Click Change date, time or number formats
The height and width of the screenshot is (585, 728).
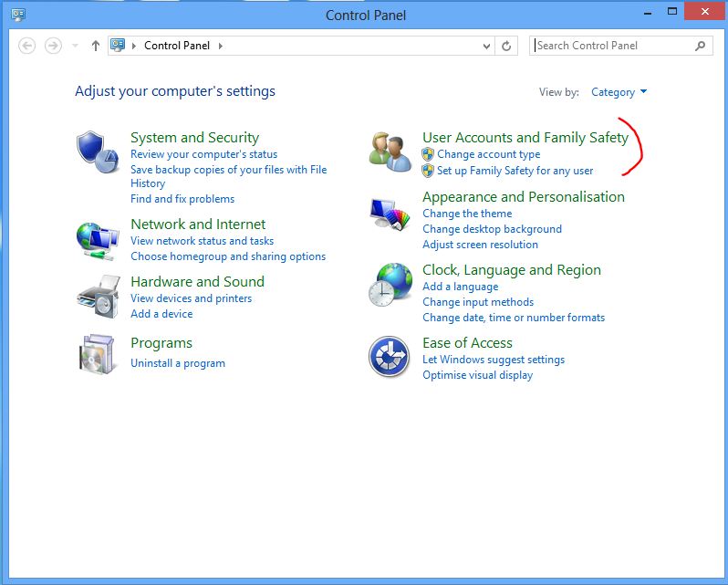[514, 318]
